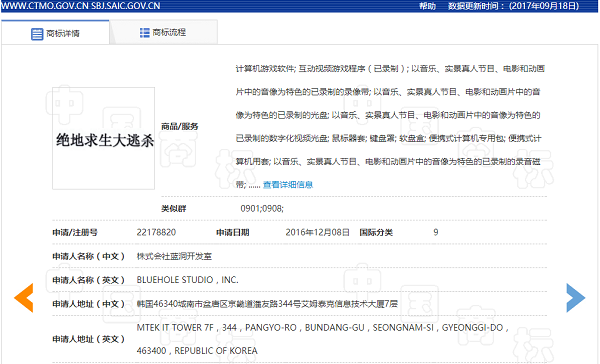This screenshot has height=364, width=600.
Task: Click the 帮助 help link
Action: (427, 6)
